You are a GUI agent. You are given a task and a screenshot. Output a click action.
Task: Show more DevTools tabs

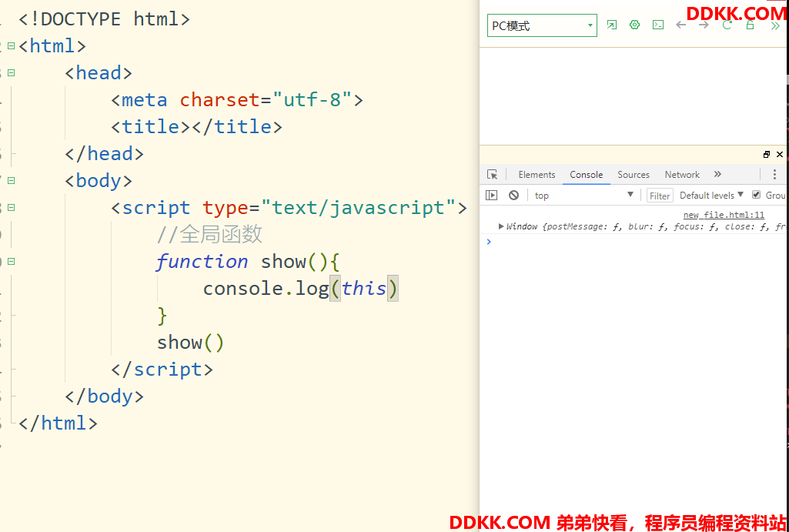point(717,174)
